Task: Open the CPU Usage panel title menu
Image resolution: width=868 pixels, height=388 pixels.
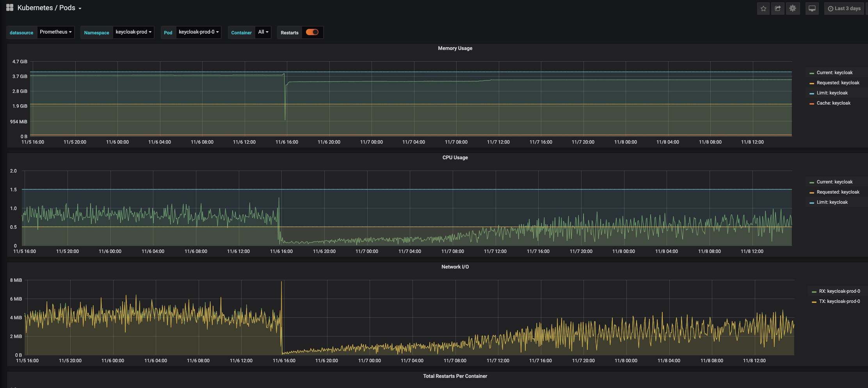Action: click(455, 158)
